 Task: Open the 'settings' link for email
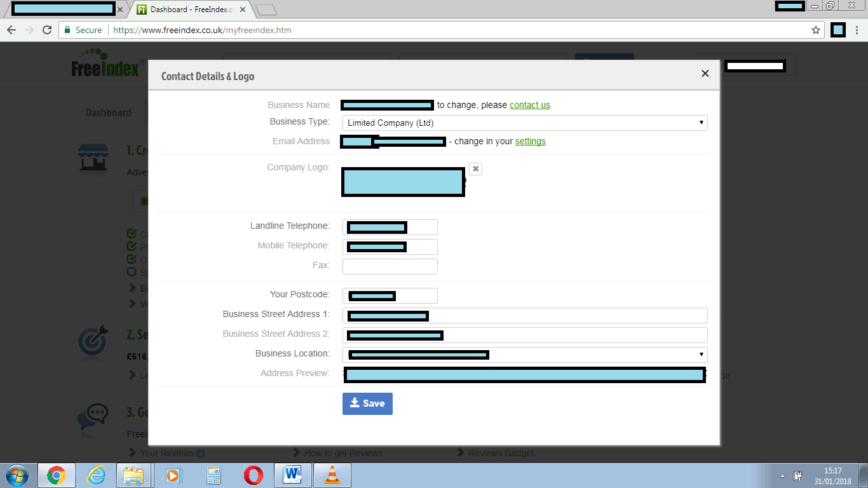click(530, 141)
